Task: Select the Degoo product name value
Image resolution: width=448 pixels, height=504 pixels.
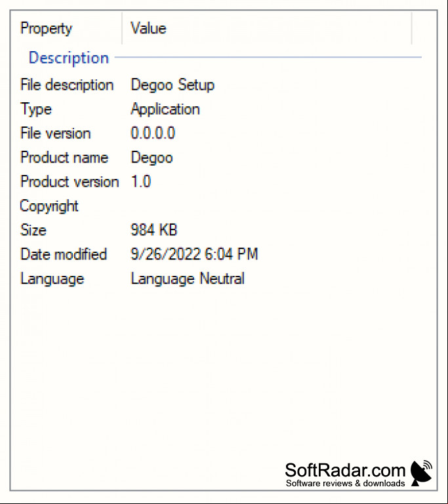Action: [x=152, y=158]
